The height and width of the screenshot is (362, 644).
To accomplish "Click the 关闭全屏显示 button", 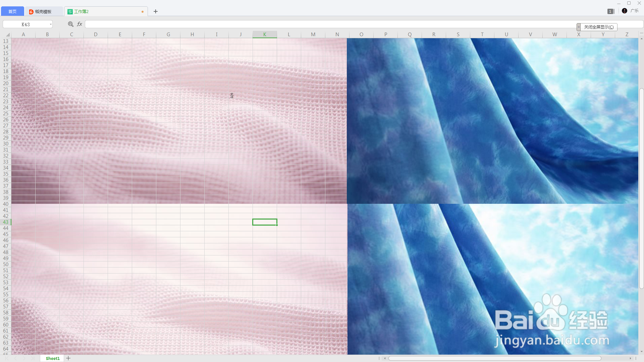I will pyautogui.click(x=599, y=27).
